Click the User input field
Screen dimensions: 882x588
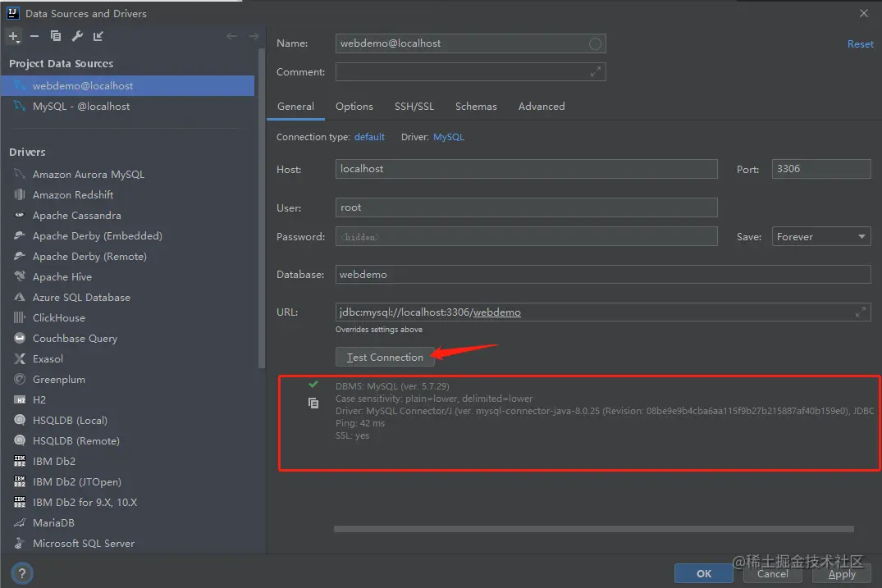526,207
